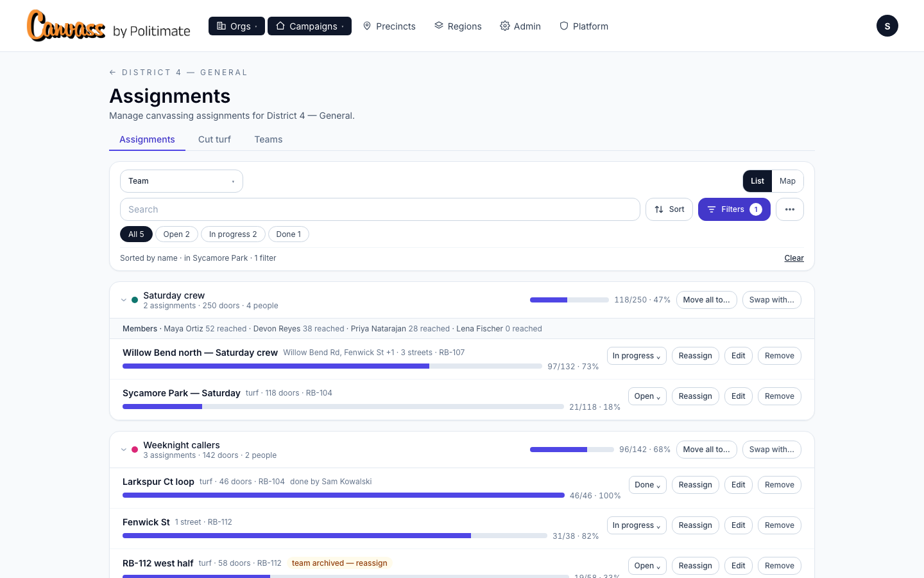The width and height of the screenshot is (924, 578).
Task: Go to the Platform page
Action: pyautogui.click(x=584, y=26)
